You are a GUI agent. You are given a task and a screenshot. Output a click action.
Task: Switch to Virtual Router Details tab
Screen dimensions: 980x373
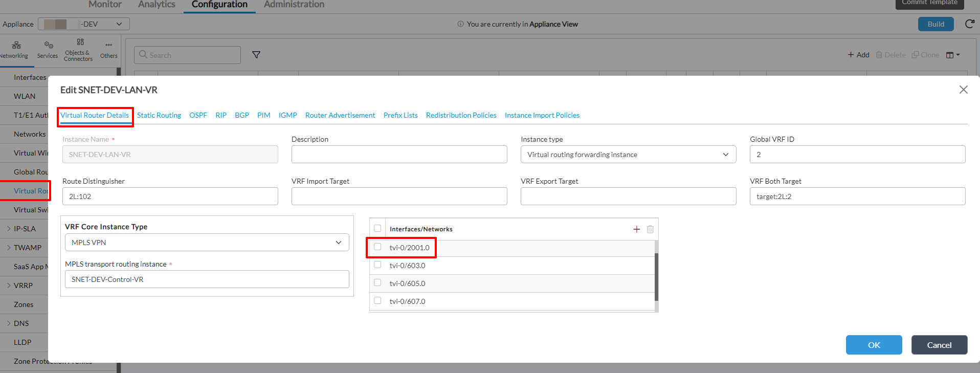pos(95,115)
